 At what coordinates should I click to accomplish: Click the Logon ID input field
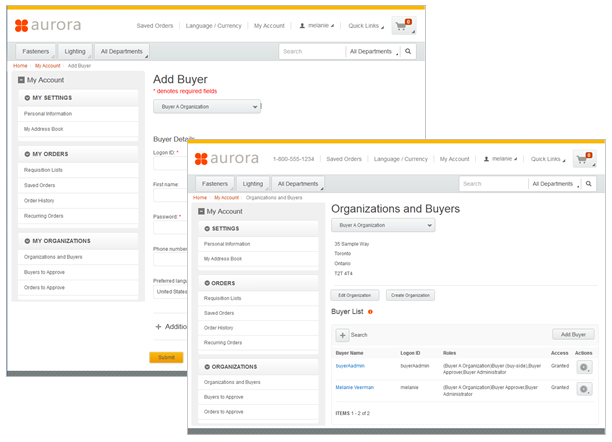(x=170, y=164)
